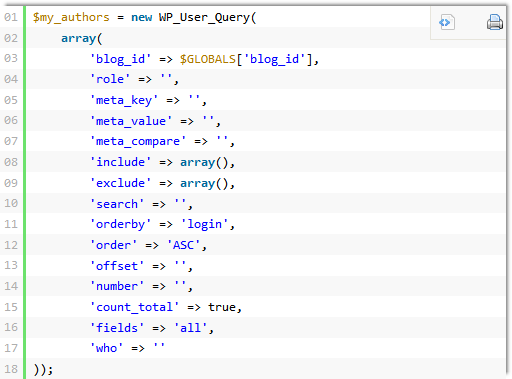512x379 pixels.
Task: Click the 'login' value on line 11
Action: (204, 225)
